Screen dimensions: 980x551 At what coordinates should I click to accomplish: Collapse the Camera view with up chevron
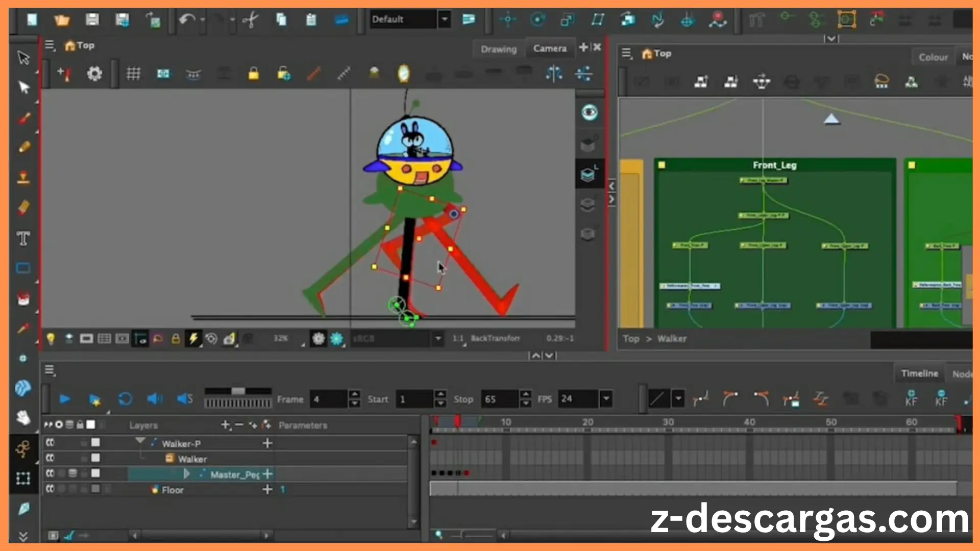tap(535, 356)
